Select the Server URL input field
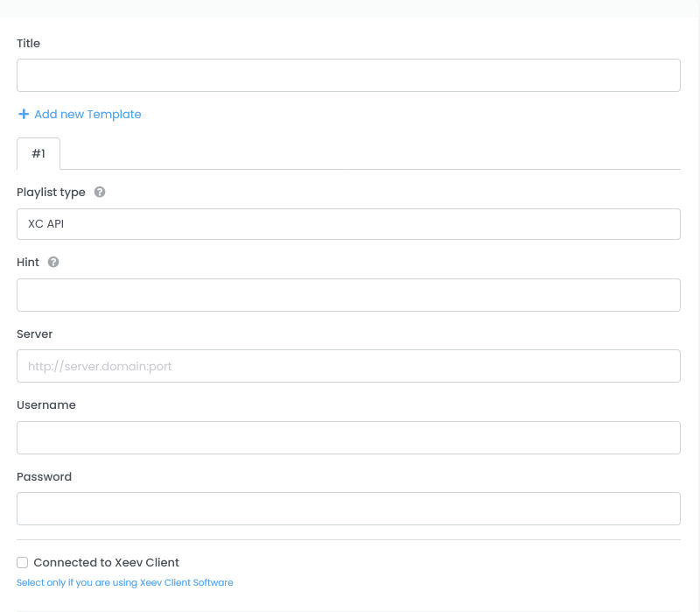The width and height of the screenshot is (700, 612). click(x=348, y=366)
